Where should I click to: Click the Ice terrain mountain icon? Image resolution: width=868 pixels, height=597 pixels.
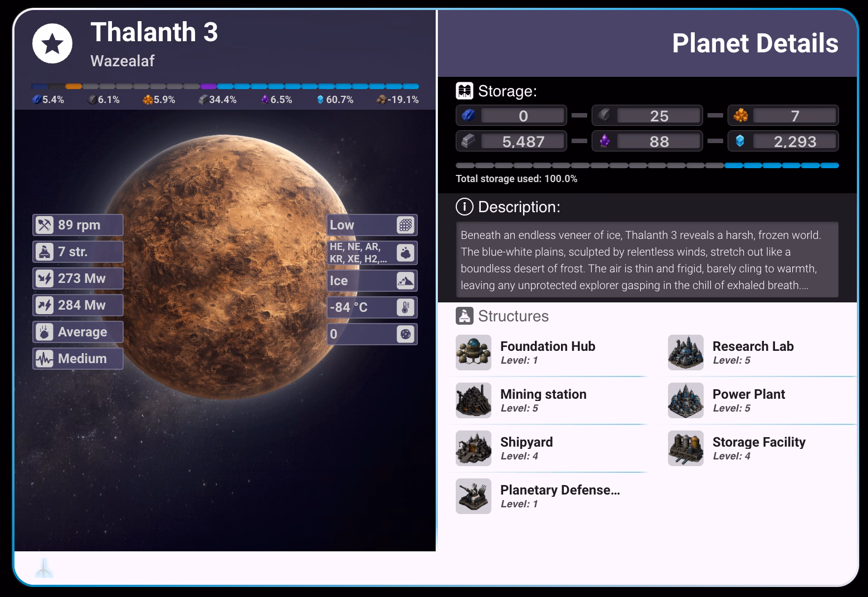tap(406, 281)
